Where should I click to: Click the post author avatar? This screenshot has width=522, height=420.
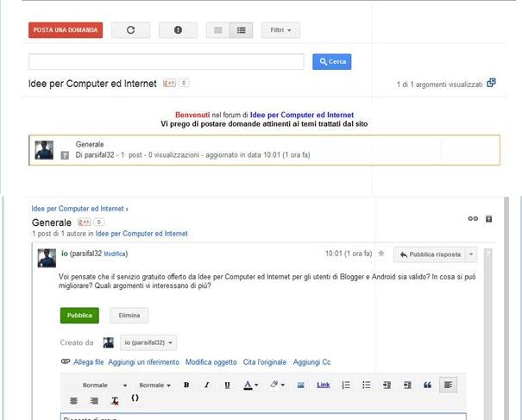tap(47, 258)
